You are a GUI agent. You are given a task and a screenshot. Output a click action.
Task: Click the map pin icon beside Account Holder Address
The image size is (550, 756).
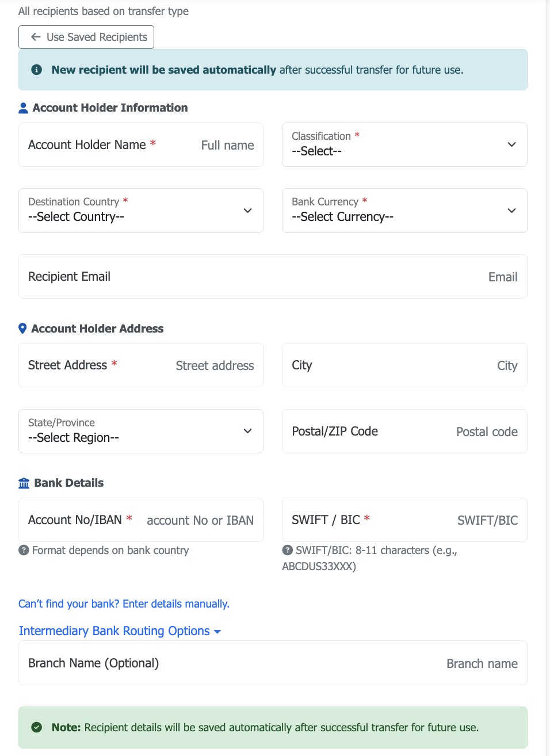click(22, 329)
